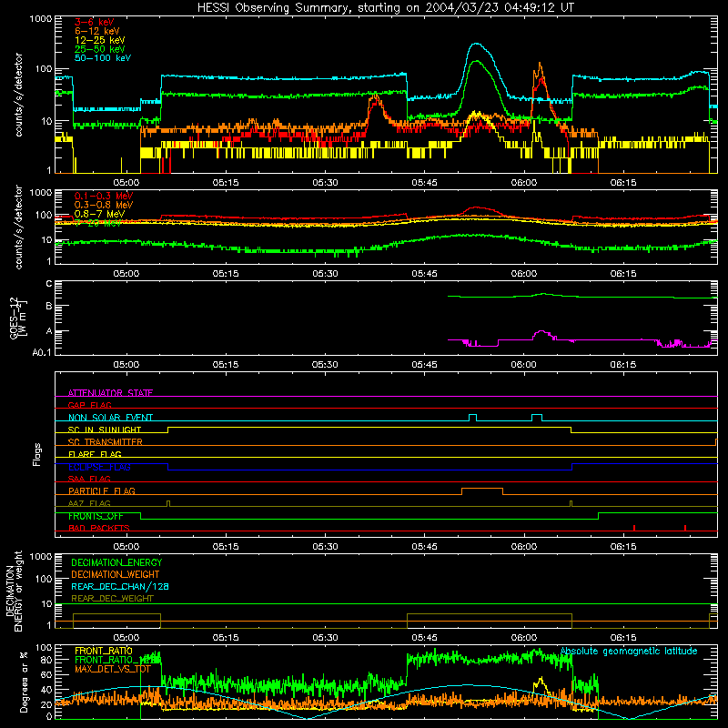Viewport: 728px width, 728px height.
Task: Click the ECLIPSE_FLAG label
Action: click(99, 467)
